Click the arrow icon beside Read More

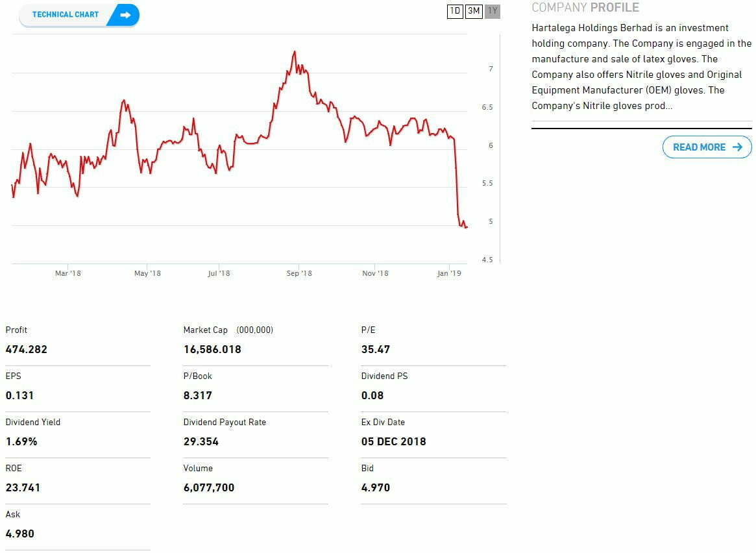[x=737, y=147]
